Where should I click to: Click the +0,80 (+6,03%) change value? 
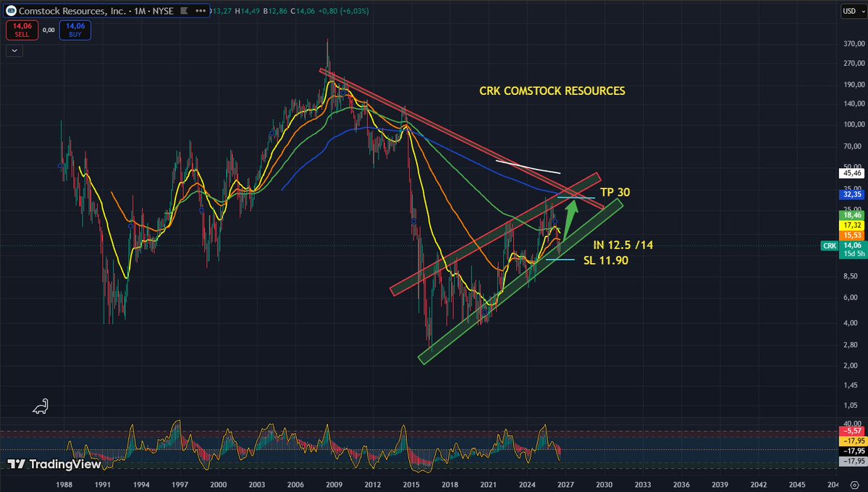tap(345, 11)
